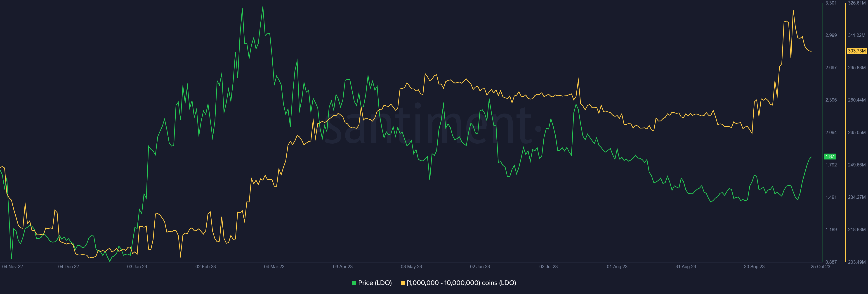868x294 pixels.
Task: Select the Price (LDO) legend label
Action: (375, 283)
